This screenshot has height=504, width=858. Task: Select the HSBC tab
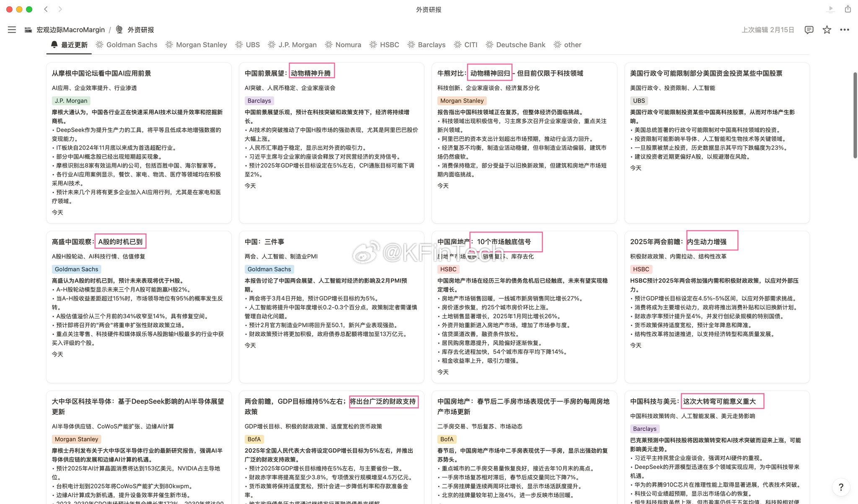(384, 45)
